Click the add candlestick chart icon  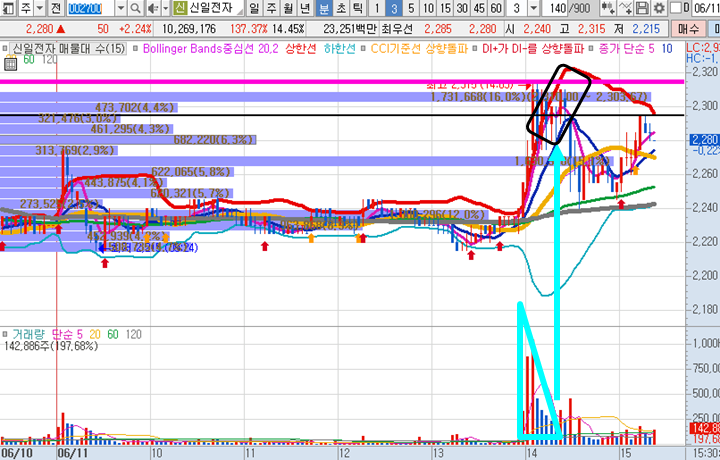pos(608,8)
